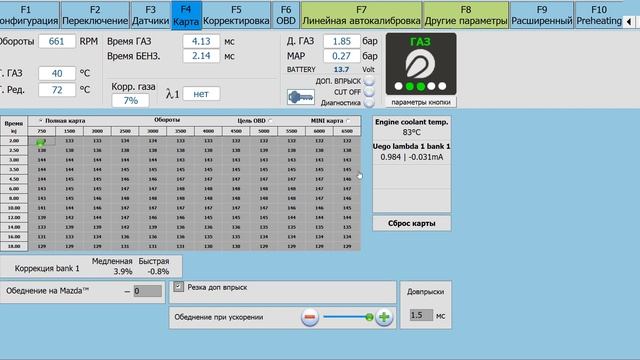Open the F10 Preheating tab
Image resolution: width=640 pixels, height=360 pixels.
[x=599, y=15]
